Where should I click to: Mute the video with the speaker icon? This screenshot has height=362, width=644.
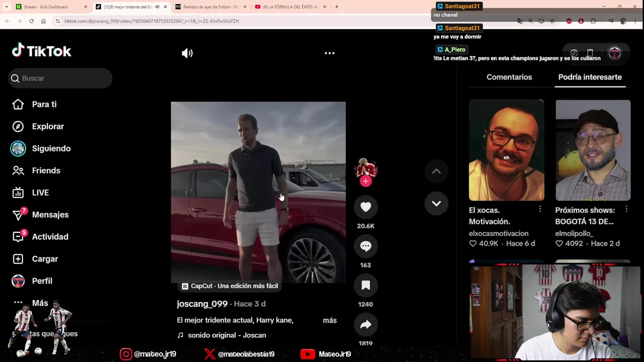coord(187,53)
